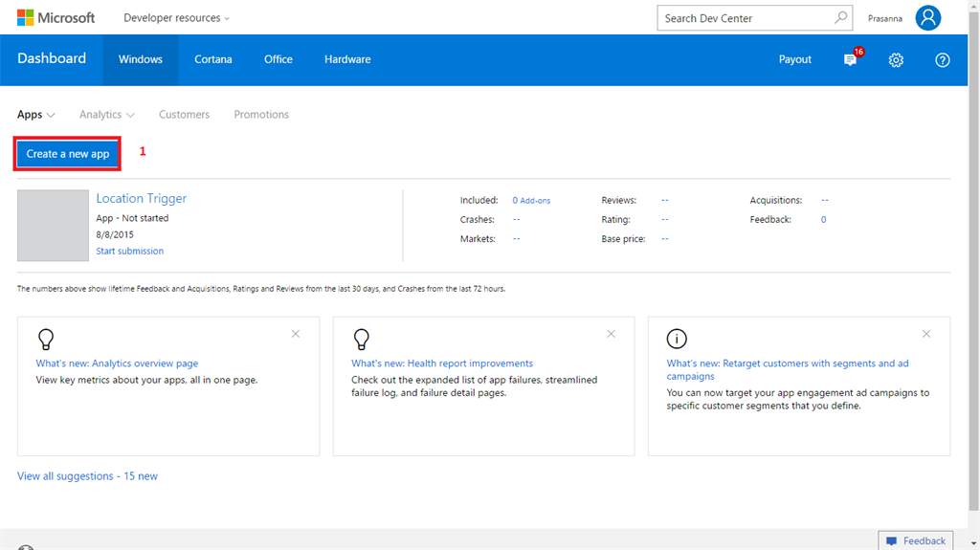Dismiss the Retarget customers suggestion card

pyautogui.click(x=925, y=334)
